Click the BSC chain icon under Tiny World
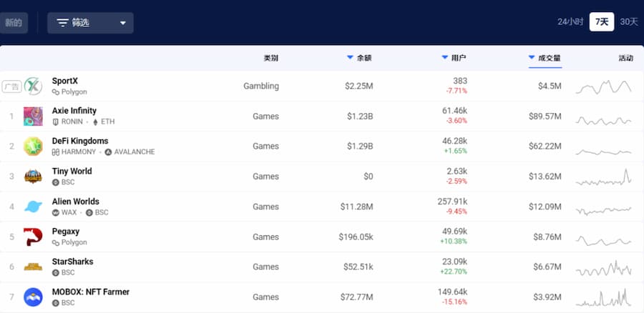This screenshot has width=644, height=313. click(56, 182)
